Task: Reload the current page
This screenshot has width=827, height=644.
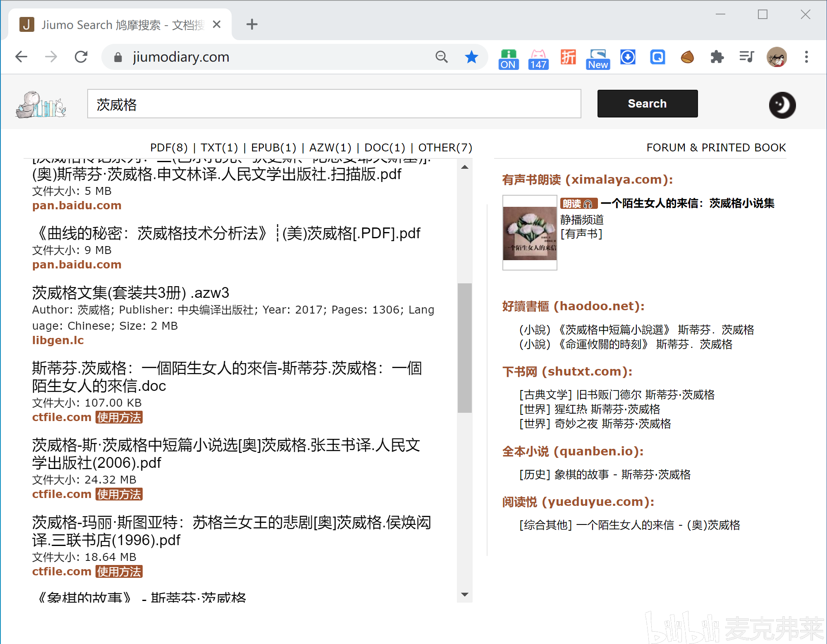Action: (x=81, y=57)
